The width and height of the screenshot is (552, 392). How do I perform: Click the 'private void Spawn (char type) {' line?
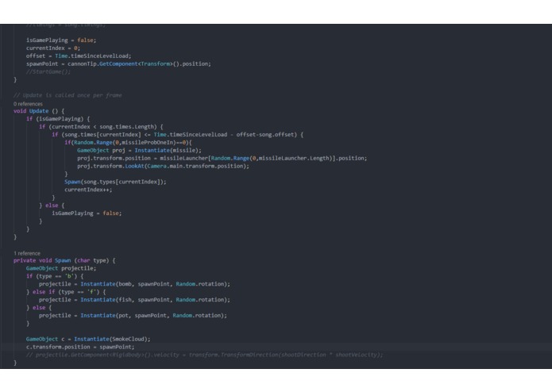(64, 260)
